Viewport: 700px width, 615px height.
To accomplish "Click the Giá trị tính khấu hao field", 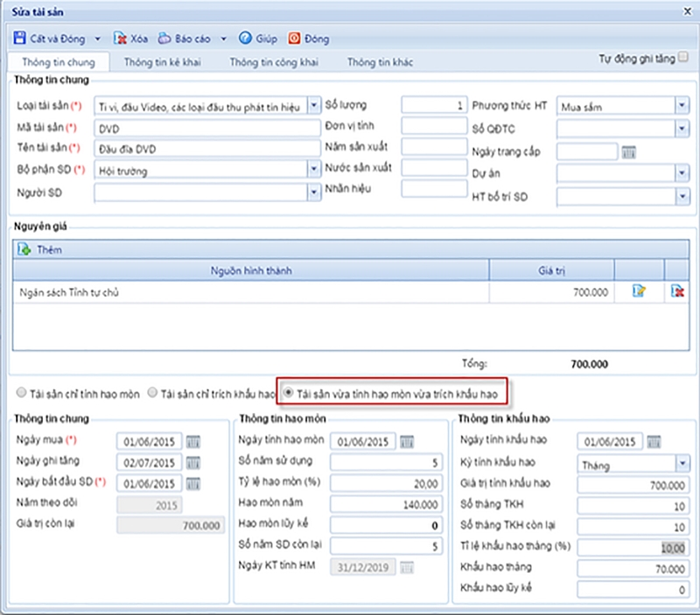I will click(x=633, y=485).
